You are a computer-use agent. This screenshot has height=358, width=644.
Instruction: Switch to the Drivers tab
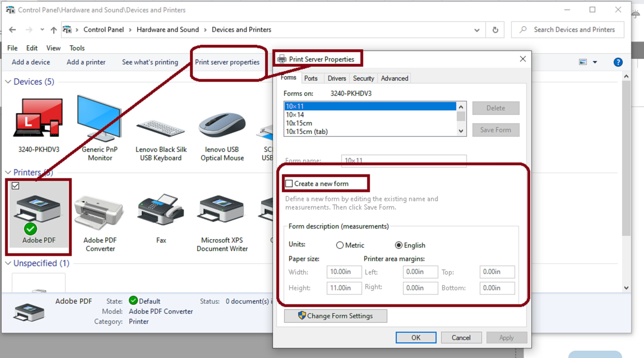pyautogui.click(x=336, y=78)
